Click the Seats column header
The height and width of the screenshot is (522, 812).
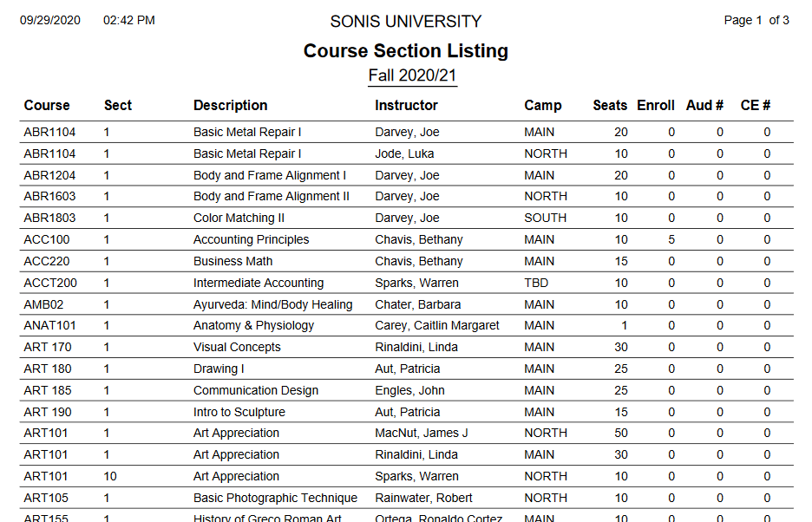click(x=610, y=106)
